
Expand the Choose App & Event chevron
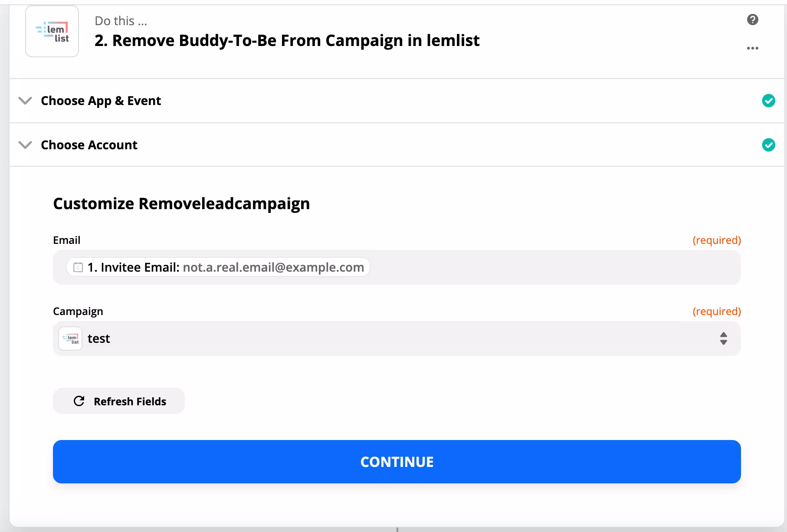pyautogui.click(x=25, y=101)
